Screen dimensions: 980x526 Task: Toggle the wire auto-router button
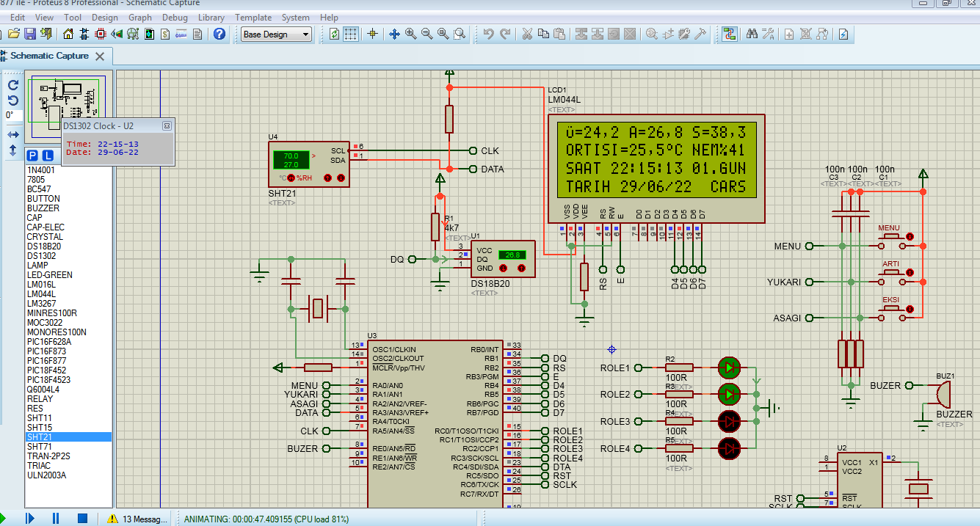click(729, 34)
